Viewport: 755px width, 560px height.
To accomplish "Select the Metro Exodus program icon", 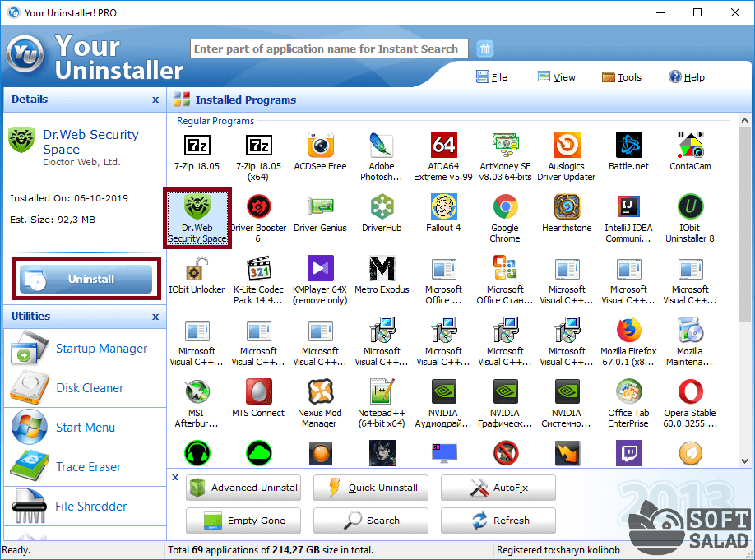I will coord(382,269).
